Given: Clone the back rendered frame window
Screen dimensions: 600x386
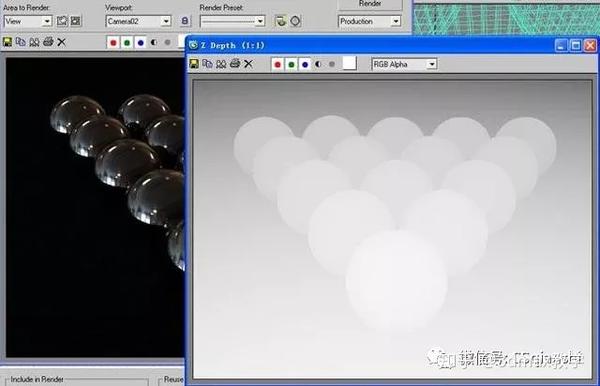Looking at the screenshot, I should pos(34,42).
